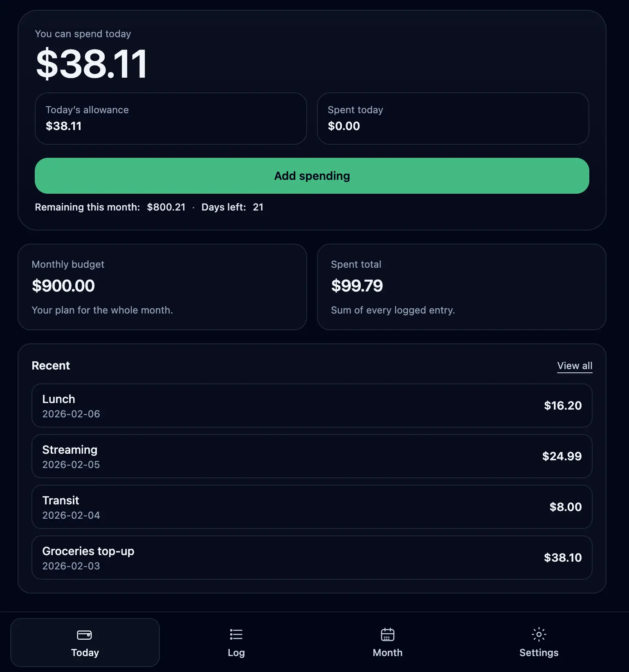Open the Settings tab
Screen dimensions: 629x672
[x=539, y=643]
